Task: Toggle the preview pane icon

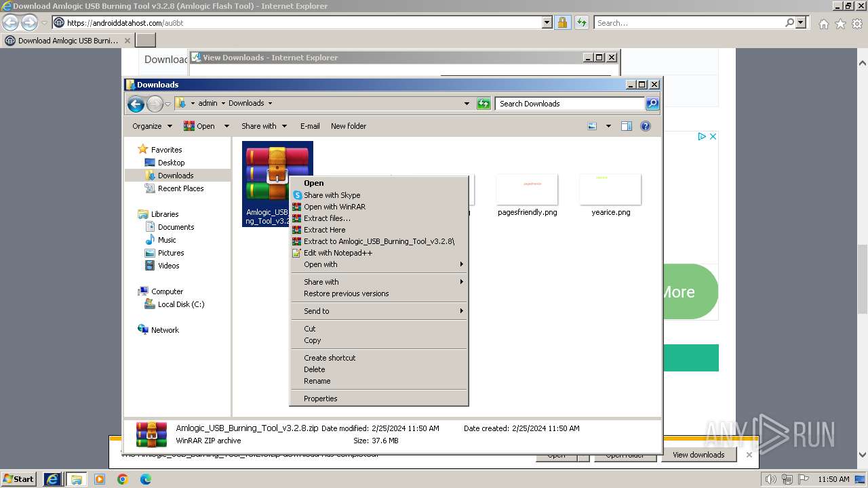Action: (x=627, y=126)
